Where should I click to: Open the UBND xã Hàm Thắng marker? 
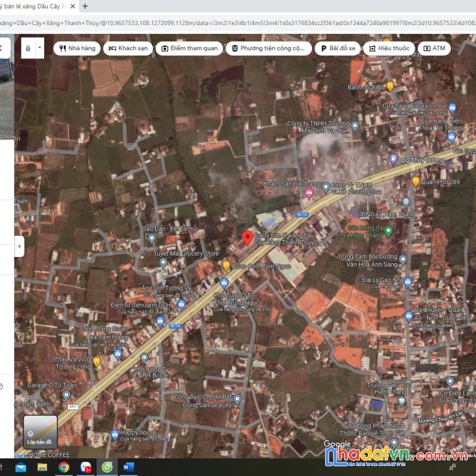point(406,202)
